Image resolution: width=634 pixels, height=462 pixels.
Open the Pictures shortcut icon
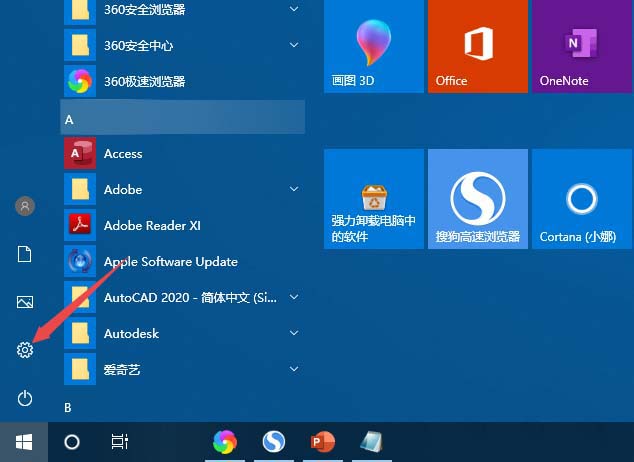coord(25,302)
